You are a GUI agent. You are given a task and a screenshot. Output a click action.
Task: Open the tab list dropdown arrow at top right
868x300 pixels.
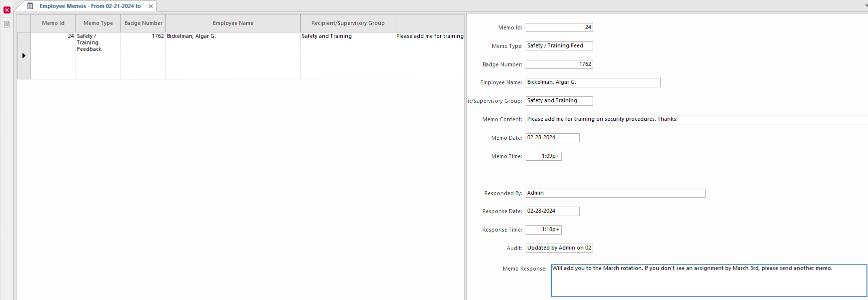coord(866,6)
